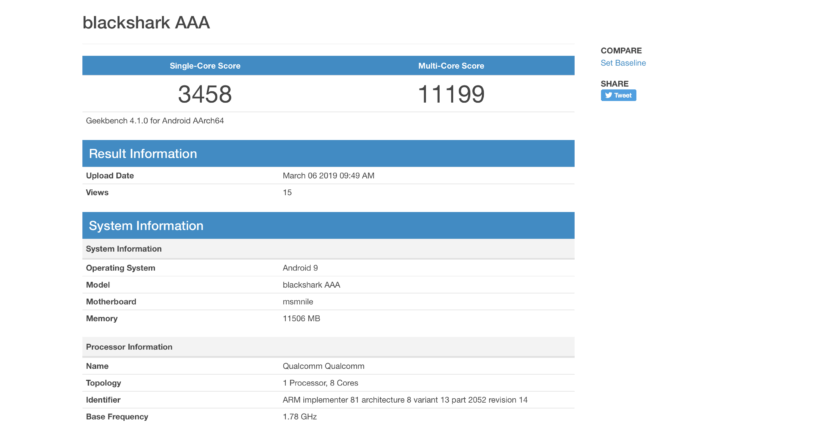Click the Upload Date value March 06 2019
Image resolution: width=820 pixels, height=431 pixels.
328,176
